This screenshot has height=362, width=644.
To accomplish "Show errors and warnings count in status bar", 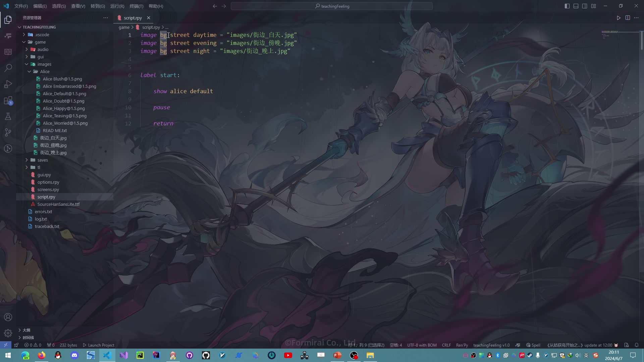I will (x=33, y=345).
